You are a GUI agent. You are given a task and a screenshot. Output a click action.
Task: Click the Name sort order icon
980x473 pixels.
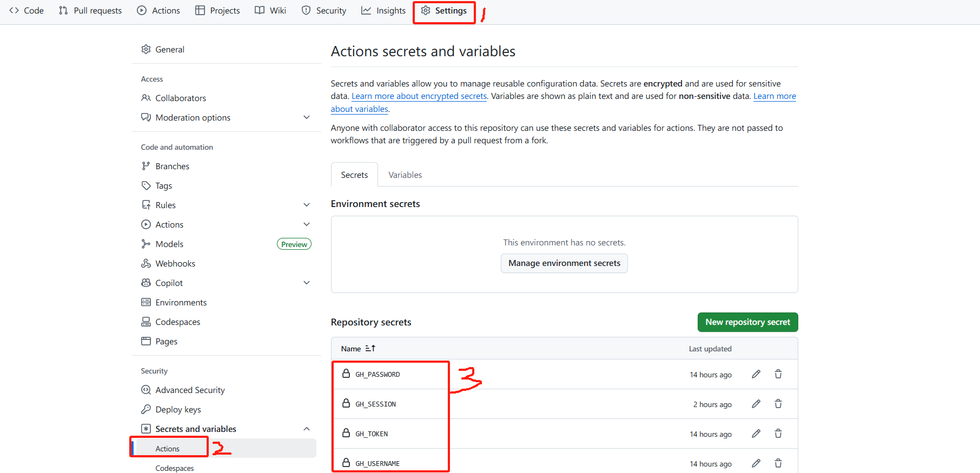(x=370, y=349)
